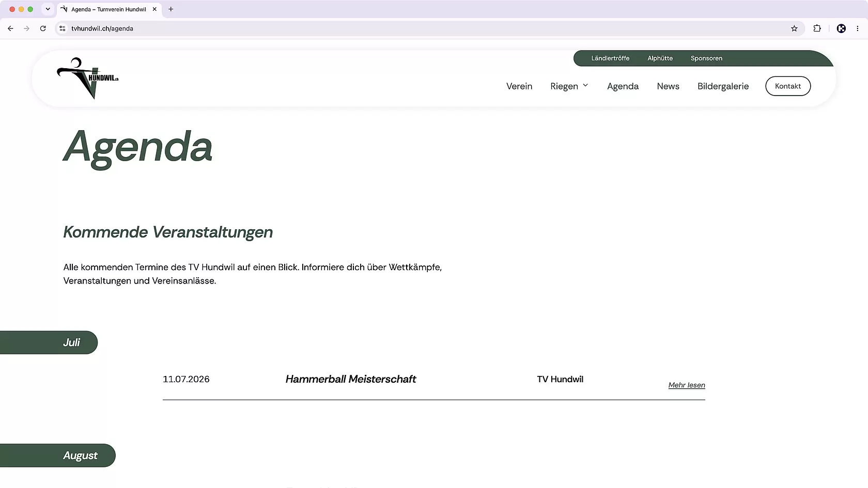Click the Hammerball Meisterschaft event title
This screenshot has width=868, height=488.
(x=351, y=379)
